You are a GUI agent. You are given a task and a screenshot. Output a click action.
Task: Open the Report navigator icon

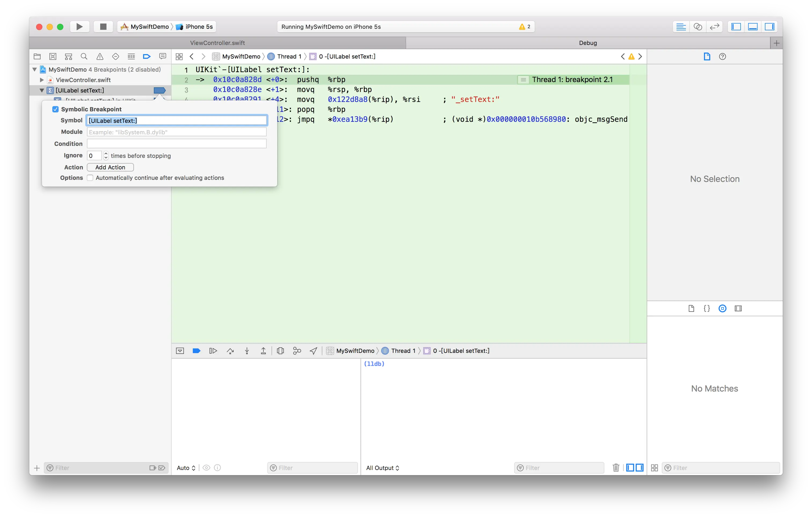click(x=162, y=56)
